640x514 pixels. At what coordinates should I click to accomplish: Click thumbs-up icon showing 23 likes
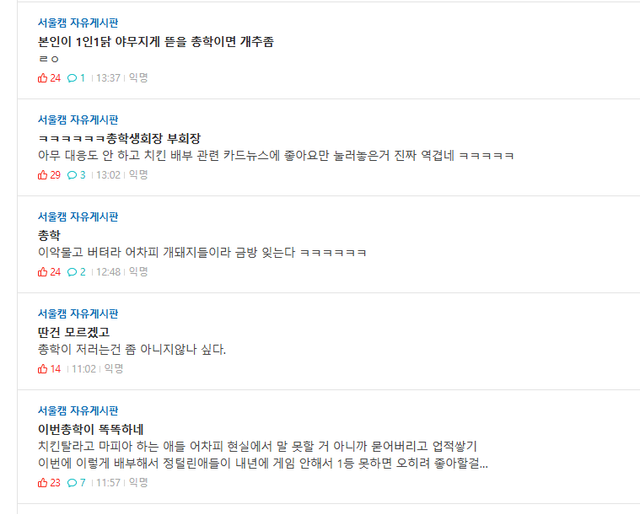[43, 483]
